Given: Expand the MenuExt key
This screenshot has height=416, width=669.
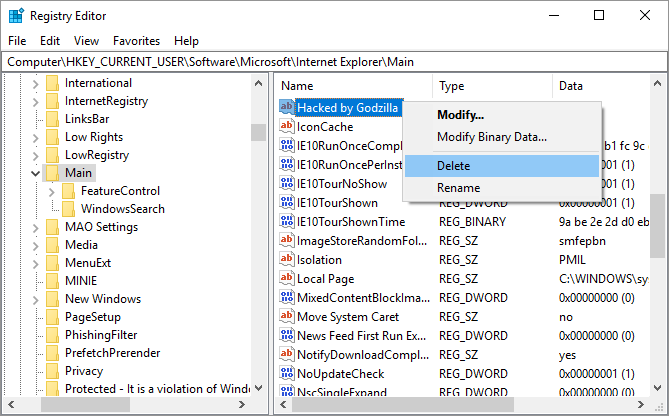Looking at the screenshot, I should (x=36, y=263).
